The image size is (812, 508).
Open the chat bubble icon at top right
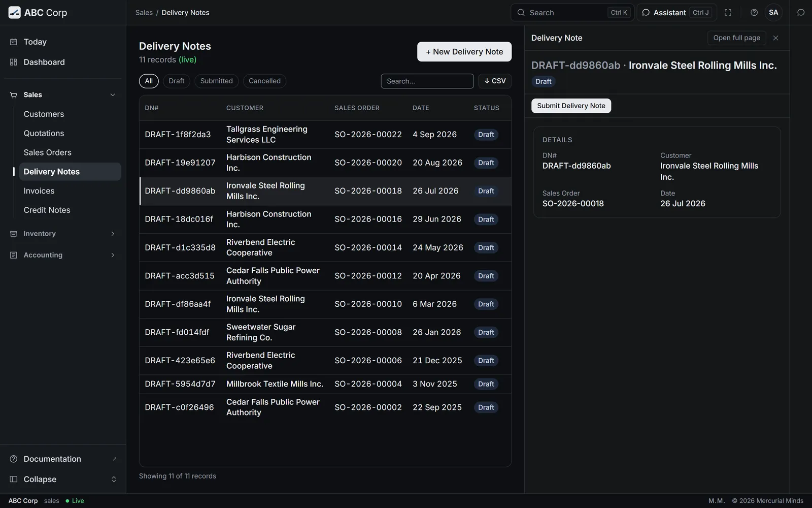801,13
